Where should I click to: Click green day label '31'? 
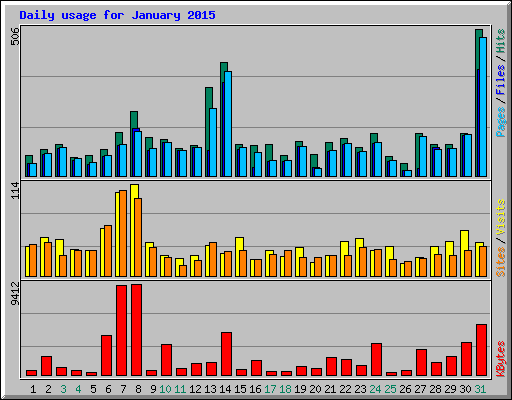pos(480,389)
